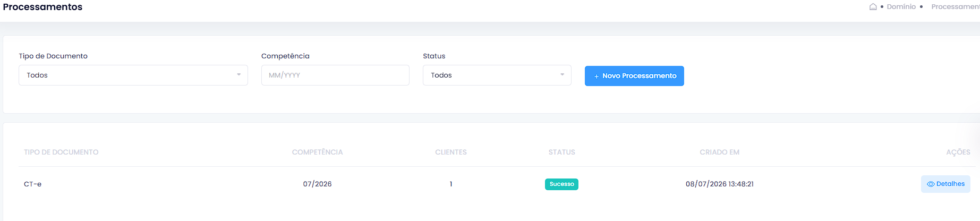Screen dimensions: 980x221
Task: Click the 08/07/2026 13:48:21 timestamp
Action: point(719,184)
